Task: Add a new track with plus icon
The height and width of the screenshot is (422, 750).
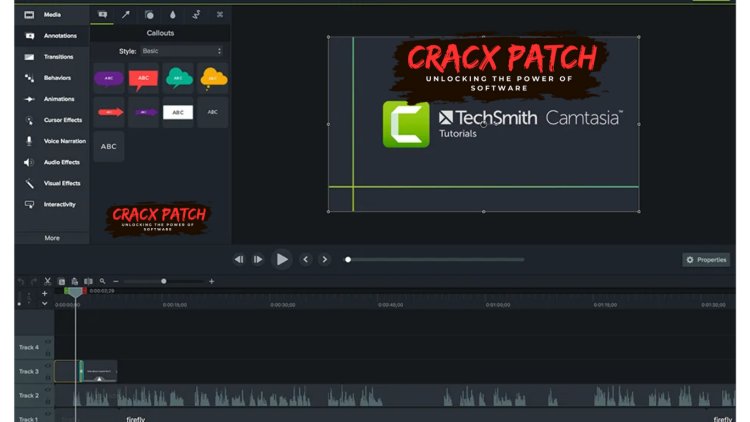Action: click(x=44, y=293)
